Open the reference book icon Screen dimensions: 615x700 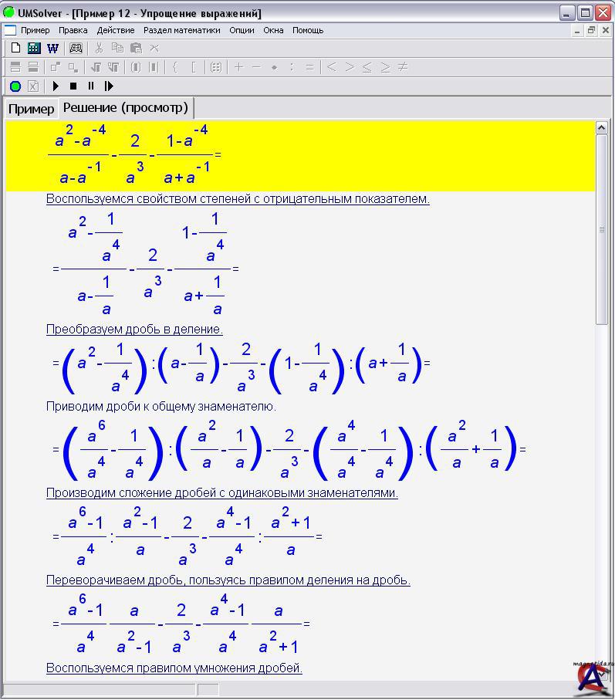(76, 48)
